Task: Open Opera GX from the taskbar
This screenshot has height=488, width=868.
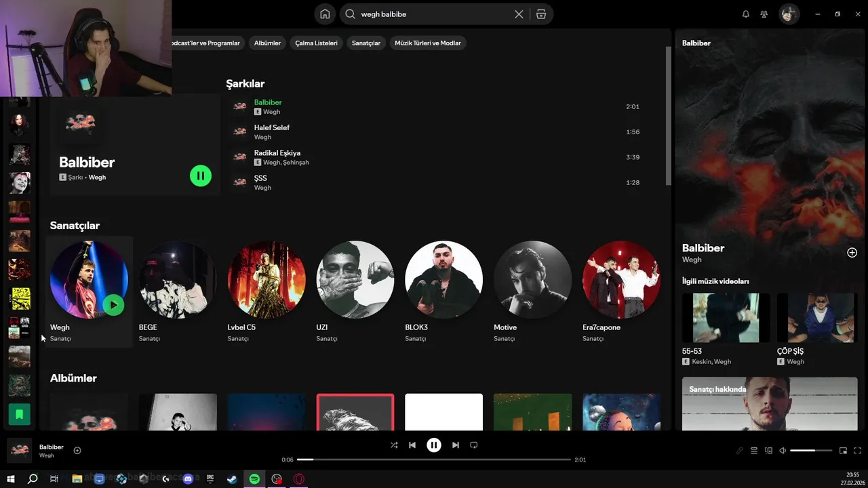Action: 298,479
